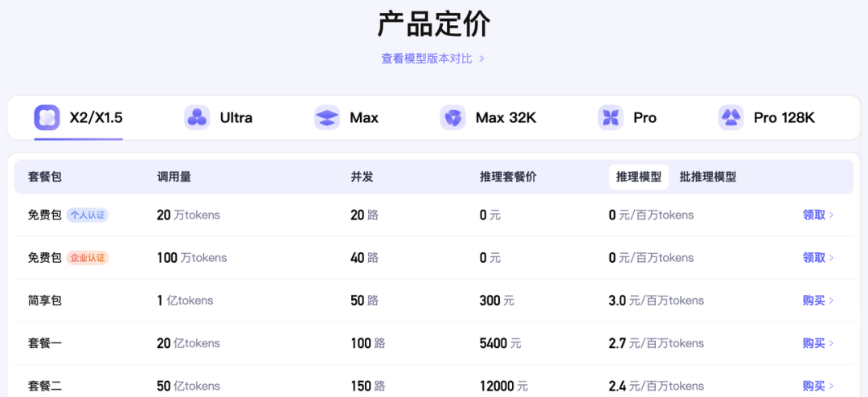Click the 150 路 concurrency cell
The width and height of the screenshot is (868, 397).
pos(368,386)
